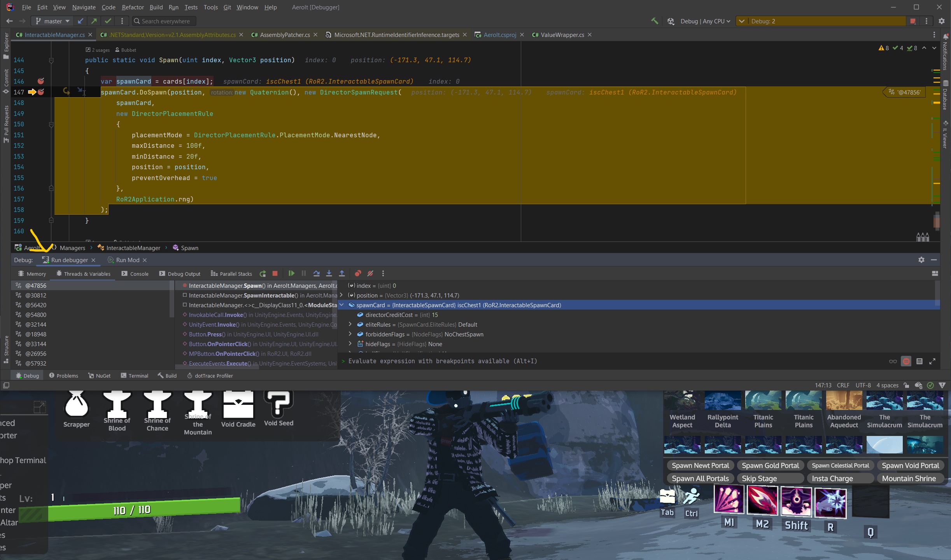
Task: Collapse the spawnCard variable node
Action: [x=342, y=305]
